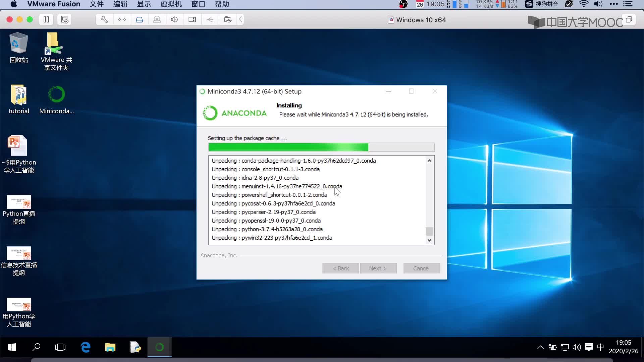Open the macOS notification center list icon
644x362 pixels.
628,4
